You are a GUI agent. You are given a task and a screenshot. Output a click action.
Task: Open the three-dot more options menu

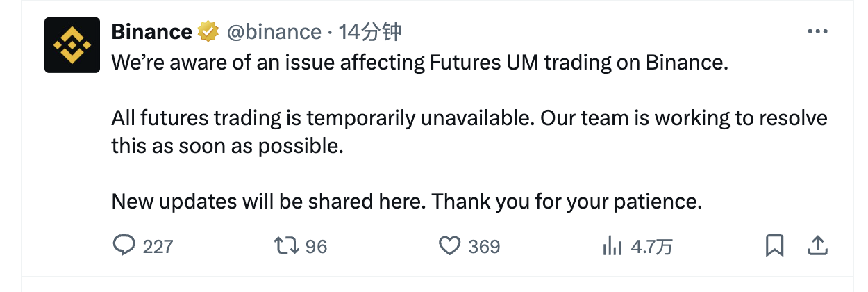(x=817, y=32)
